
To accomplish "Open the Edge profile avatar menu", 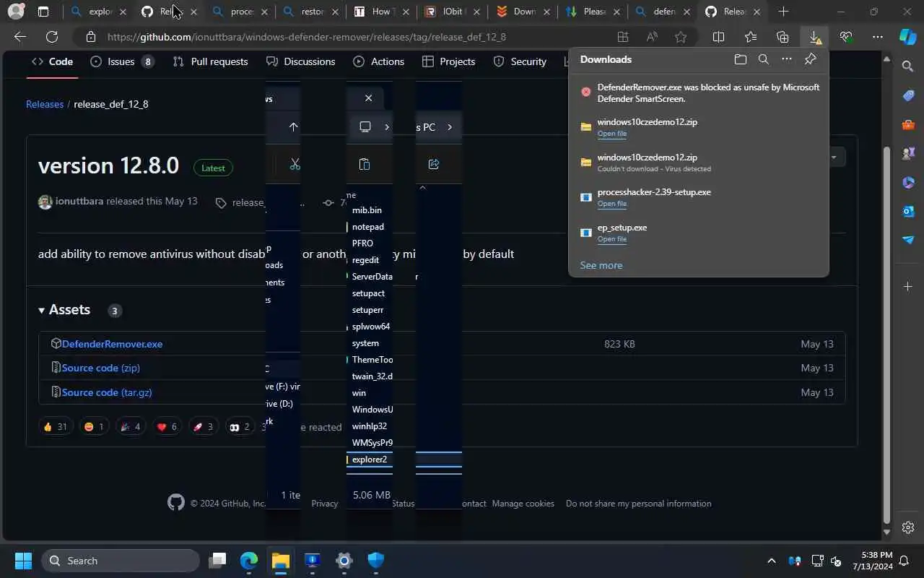I will [x=15, y=12].
